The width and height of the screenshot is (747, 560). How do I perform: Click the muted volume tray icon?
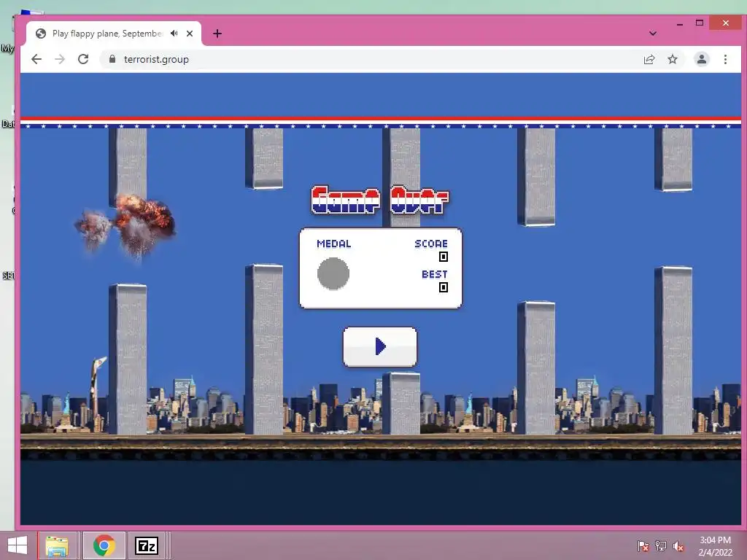click(x=678, y=545)
